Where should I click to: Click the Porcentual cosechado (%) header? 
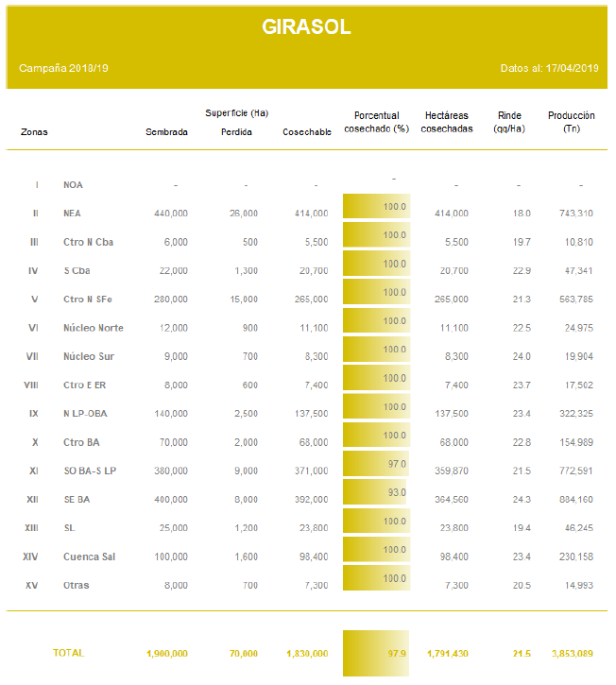click(x=376, y=122)
